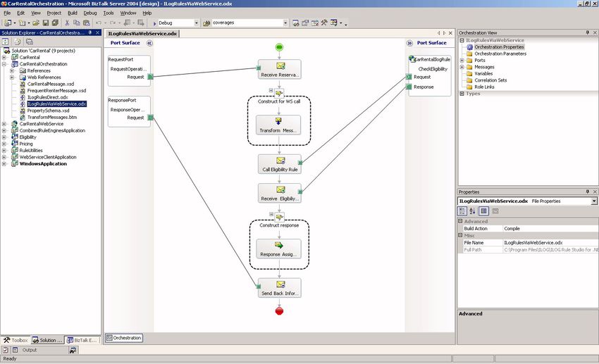Click the red orchestration end shape

click(x=279, y=311)
